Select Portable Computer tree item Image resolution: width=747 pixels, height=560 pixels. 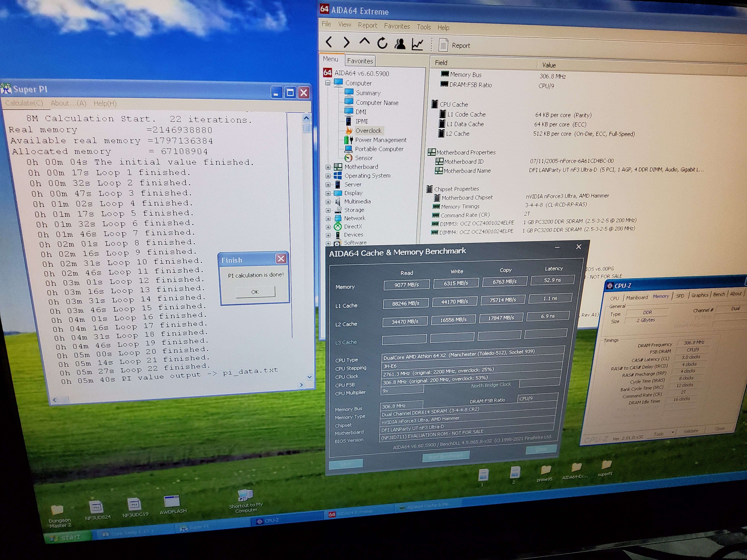[x=379, y=149]
